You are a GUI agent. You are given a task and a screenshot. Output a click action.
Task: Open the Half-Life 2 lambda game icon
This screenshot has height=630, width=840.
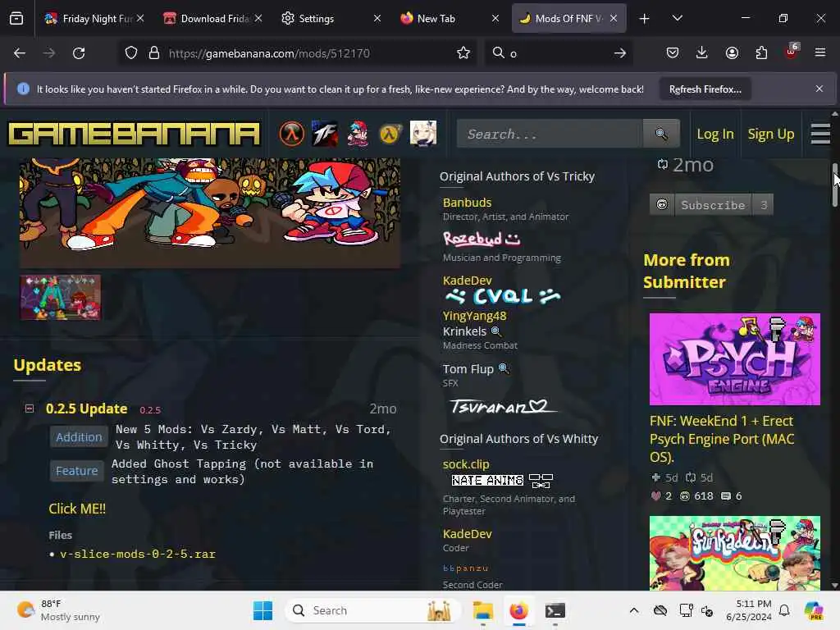coord(390,134)
